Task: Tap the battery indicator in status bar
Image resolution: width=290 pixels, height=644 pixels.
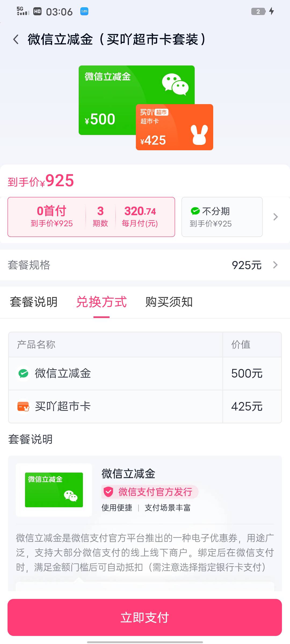Action: tap(258, 11)
